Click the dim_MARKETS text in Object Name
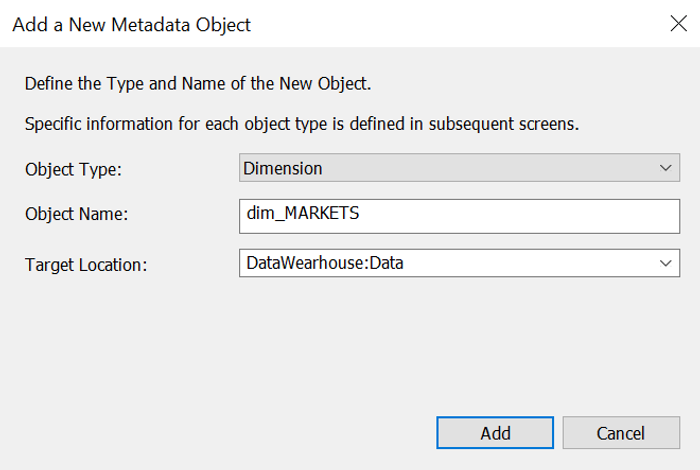The height and width of the screenshot is (470, 700). tap(303, 213)
